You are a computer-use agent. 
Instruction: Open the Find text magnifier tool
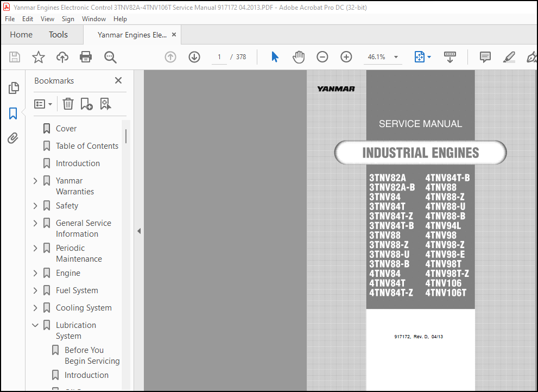(x=110, y=57)
